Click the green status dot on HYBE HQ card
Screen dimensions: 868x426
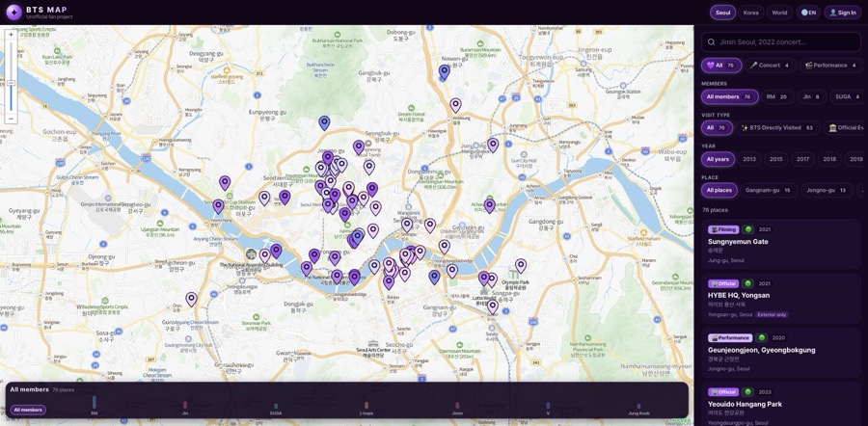click(x=747, y=283)
